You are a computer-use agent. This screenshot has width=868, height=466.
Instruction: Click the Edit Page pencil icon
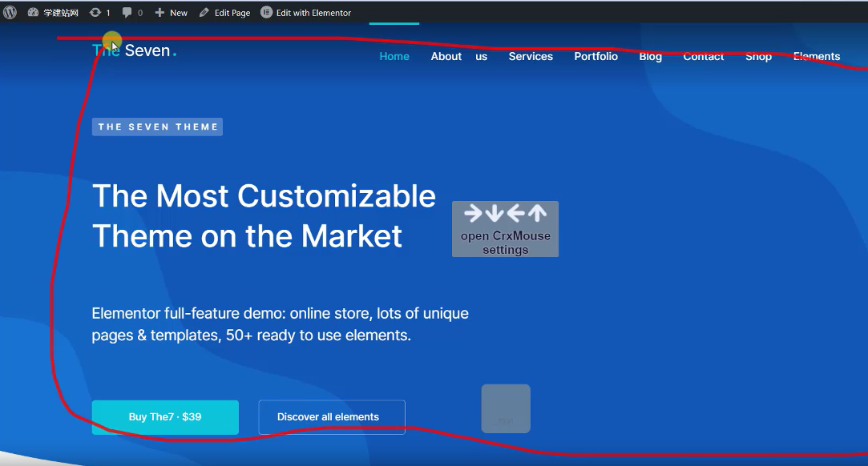pos(204,13)
